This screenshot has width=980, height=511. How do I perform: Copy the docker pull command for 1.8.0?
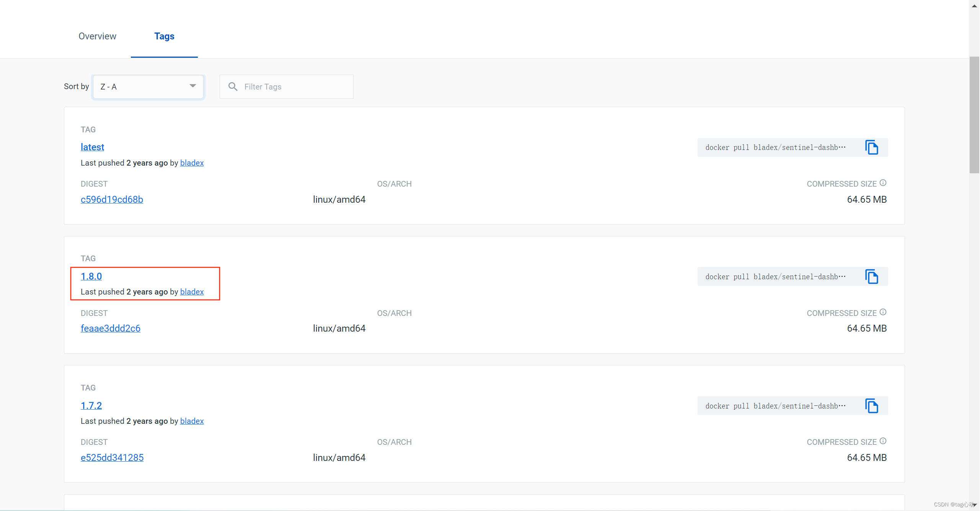point(872,276)
